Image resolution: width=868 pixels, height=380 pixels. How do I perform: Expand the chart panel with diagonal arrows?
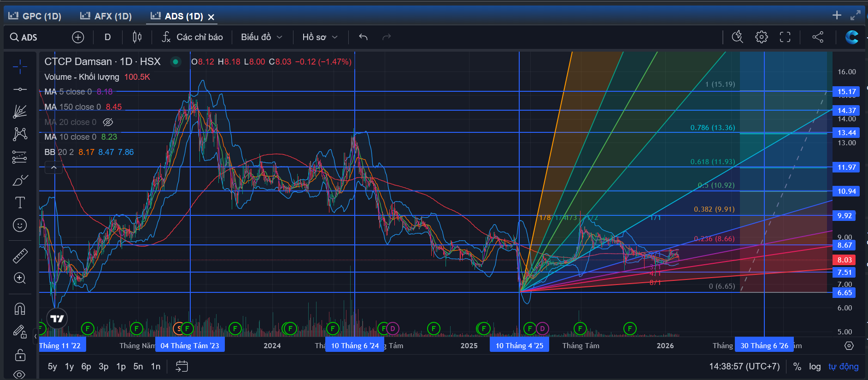855,15
